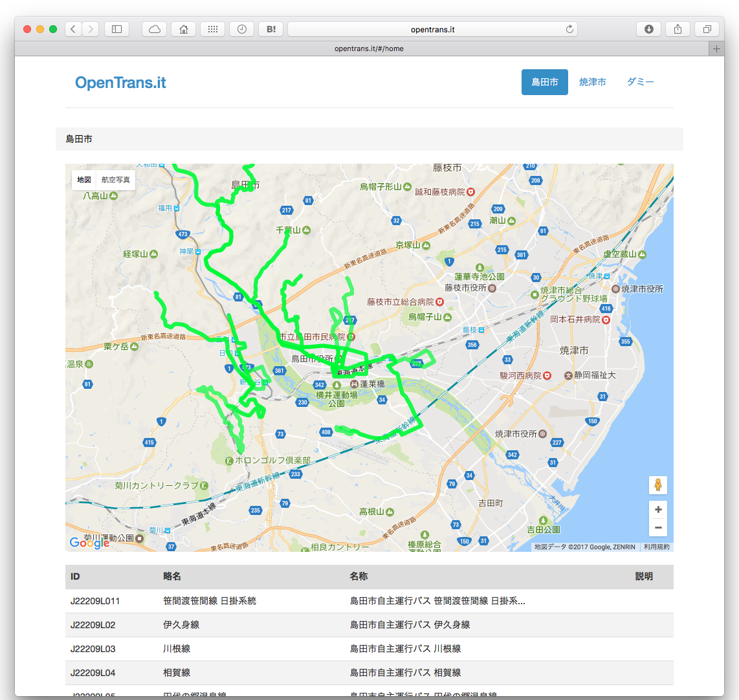Viewport: 739px width, 700px height.
Task: Click the 市立島田市民病院 marker
Action: (x=351, y=337)
